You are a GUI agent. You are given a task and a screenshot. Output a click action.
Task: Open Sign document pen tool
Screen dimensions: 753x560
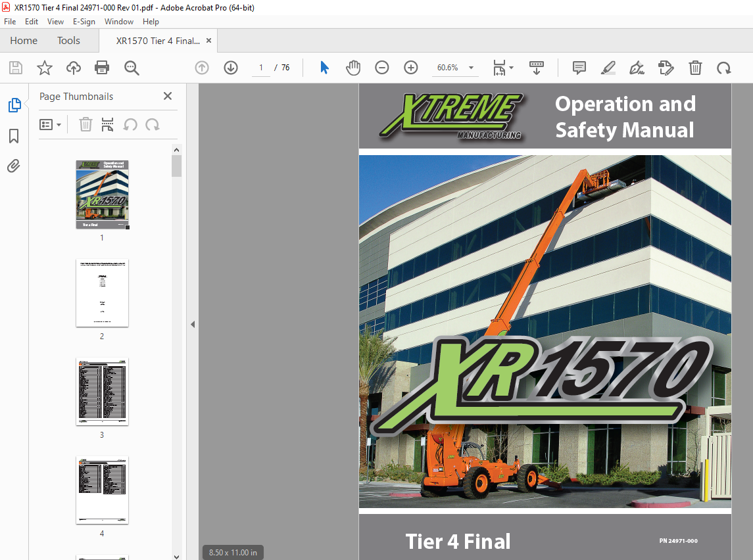pos(637,68)
